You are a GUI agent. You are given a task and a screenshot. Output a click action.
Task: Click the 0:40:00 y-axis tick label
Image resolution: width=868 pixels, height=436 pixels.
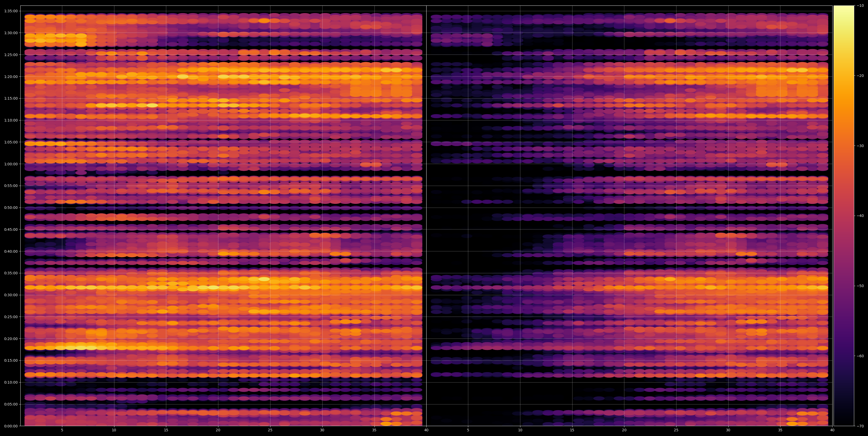click(x=10, y=251)
